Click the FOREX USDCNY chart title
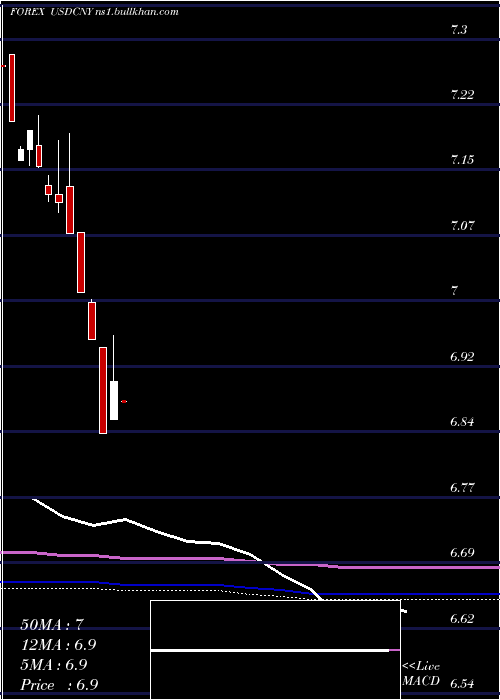Screen dimensions: 500x700 pos(94,12)
